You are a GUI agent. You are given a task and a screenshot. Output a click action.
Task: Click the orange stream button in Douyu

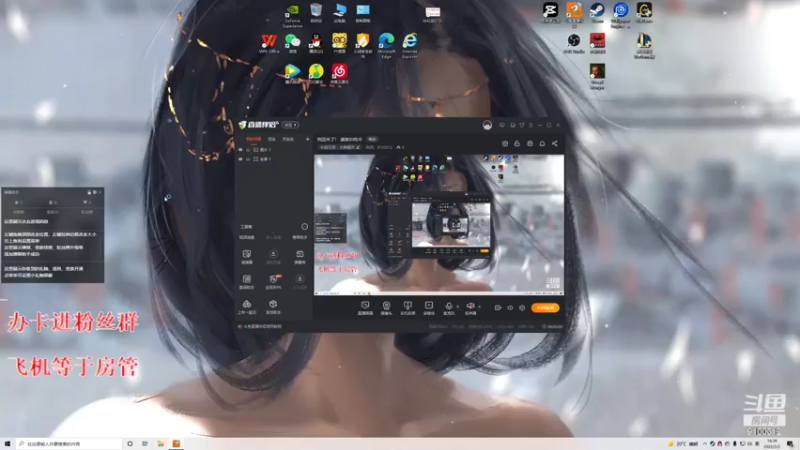click(545, 308)
